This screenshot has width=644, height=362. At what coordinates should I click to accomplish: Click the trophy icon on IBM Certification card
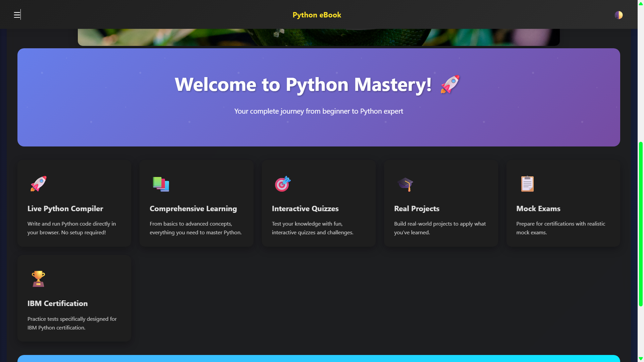click(x=38, y=279)
